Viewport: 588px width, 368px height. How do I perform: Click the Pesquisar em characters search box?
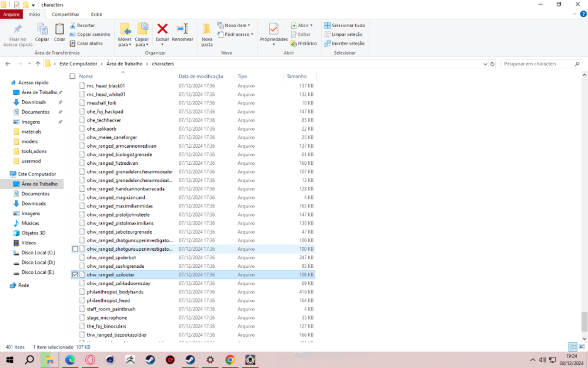(538, 64)
